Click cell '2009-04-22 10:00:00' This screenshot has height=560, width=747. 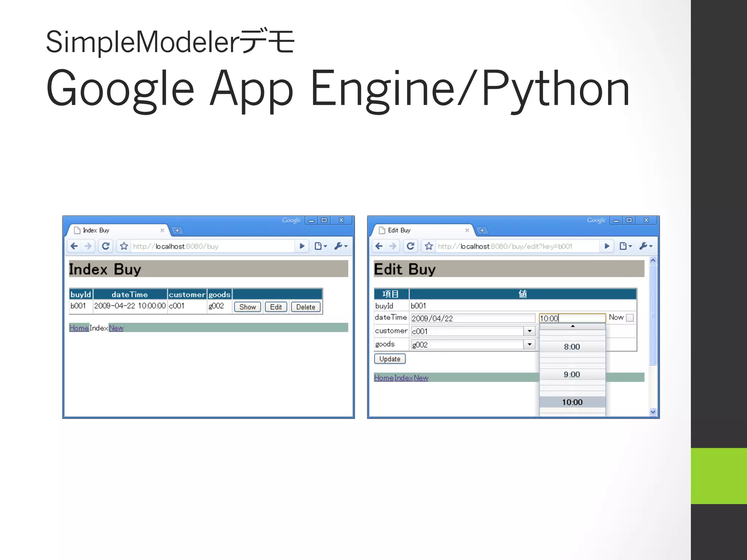click(130, 306)
